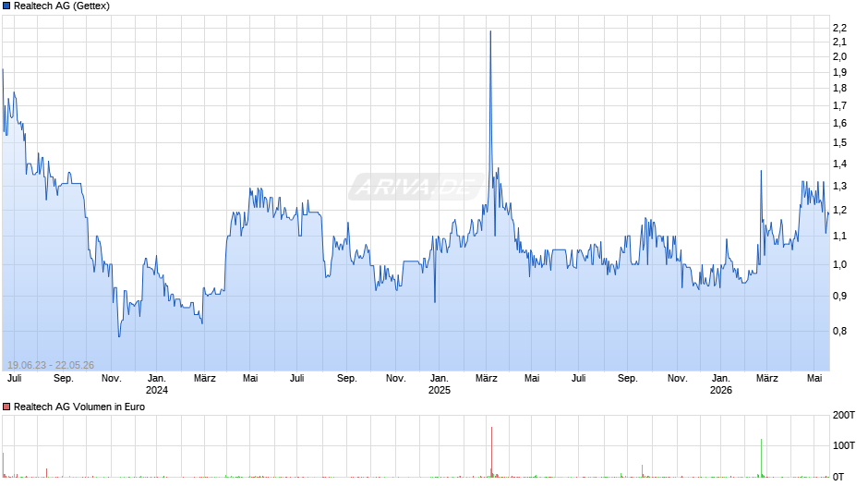868x486 pixels.
Task: Click the 1,3 price axis label
Action: click(839, 187)
